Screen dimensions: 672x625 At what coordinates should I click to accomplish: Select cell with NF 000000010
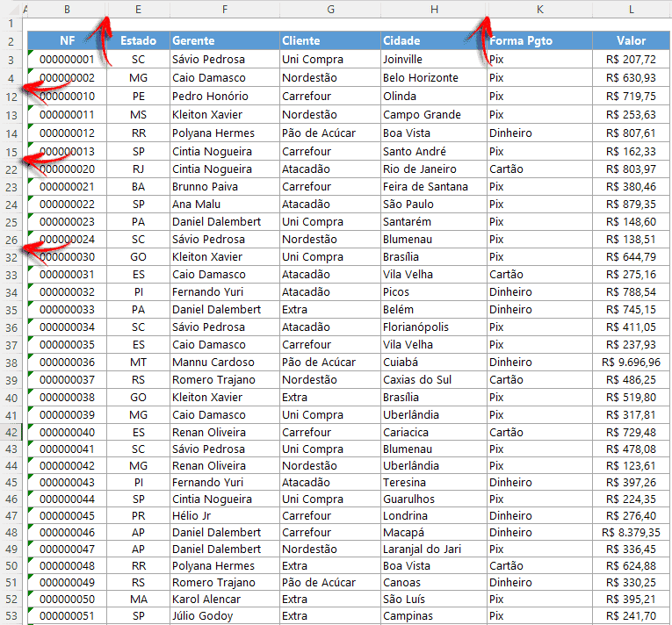coord(68,96)
